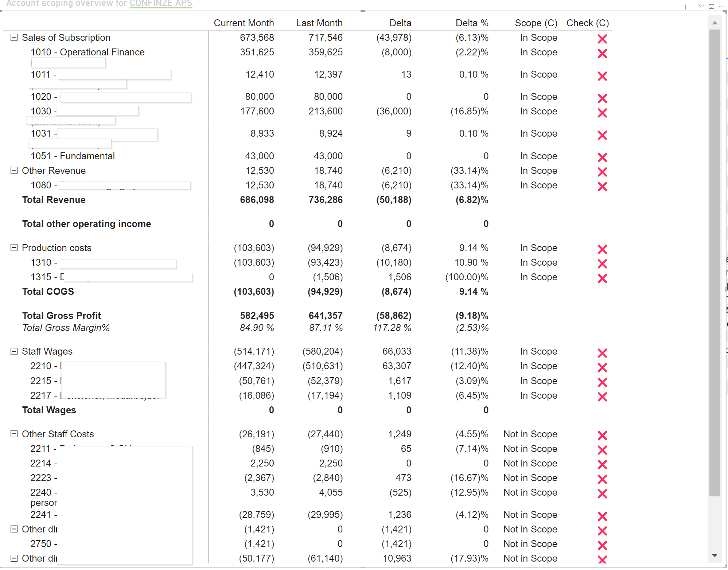Click the red X check on account 2750
This screenshot has height=570, width=728.
(602, 545)
